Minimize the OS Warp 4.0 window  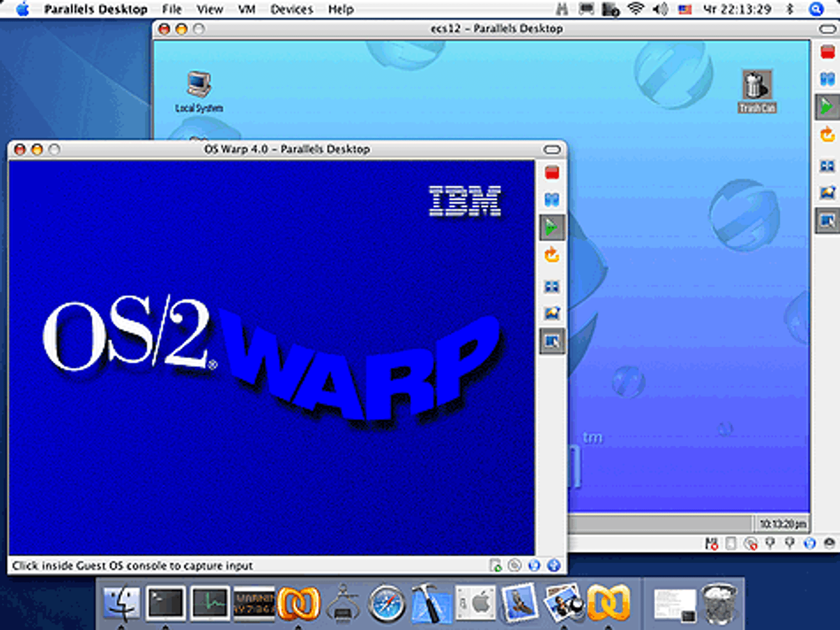[x=37, y=149]
